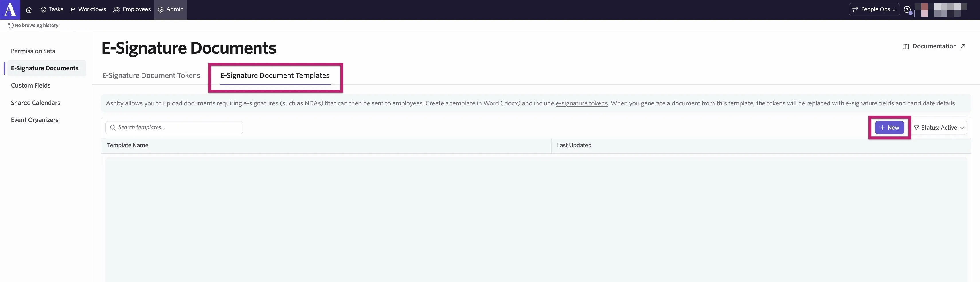Viewport: 980px width, 282px height.
Task: Click the search magnifier icon in templates field
Action: pyautogui.click(x=113, y=128)
